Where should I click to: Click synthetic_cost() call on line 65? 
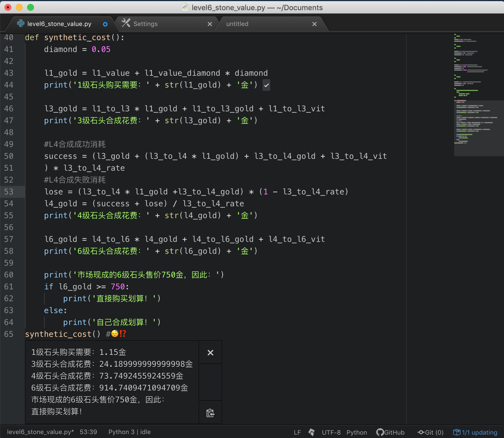[x=63, y=334]
